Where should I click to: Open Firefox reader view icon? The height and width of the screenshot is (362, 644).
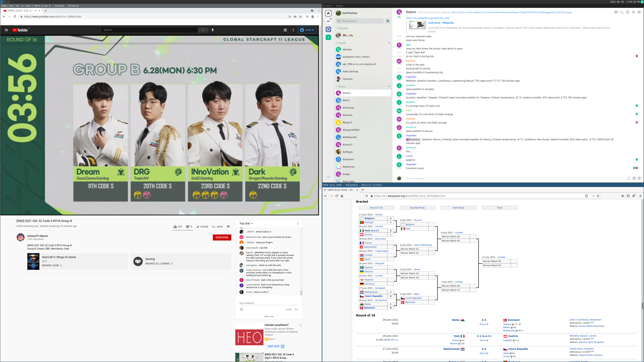[x=586, y=196]
